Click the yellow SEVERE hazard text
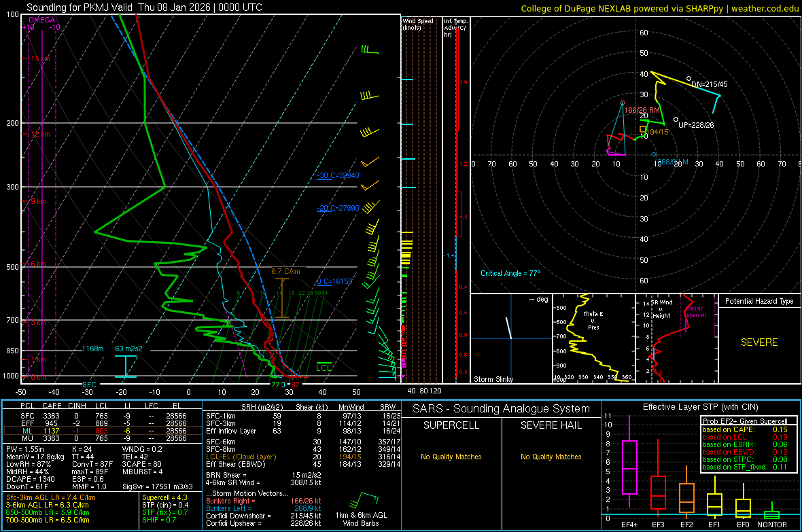The image size is (802, 532). (x=759, y=342)
